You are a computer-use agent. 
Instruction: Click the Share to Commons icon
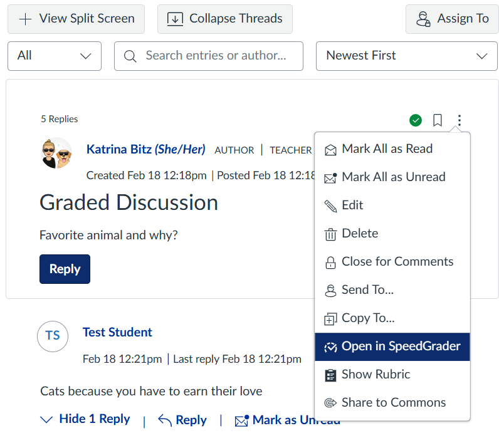(330, 403)
